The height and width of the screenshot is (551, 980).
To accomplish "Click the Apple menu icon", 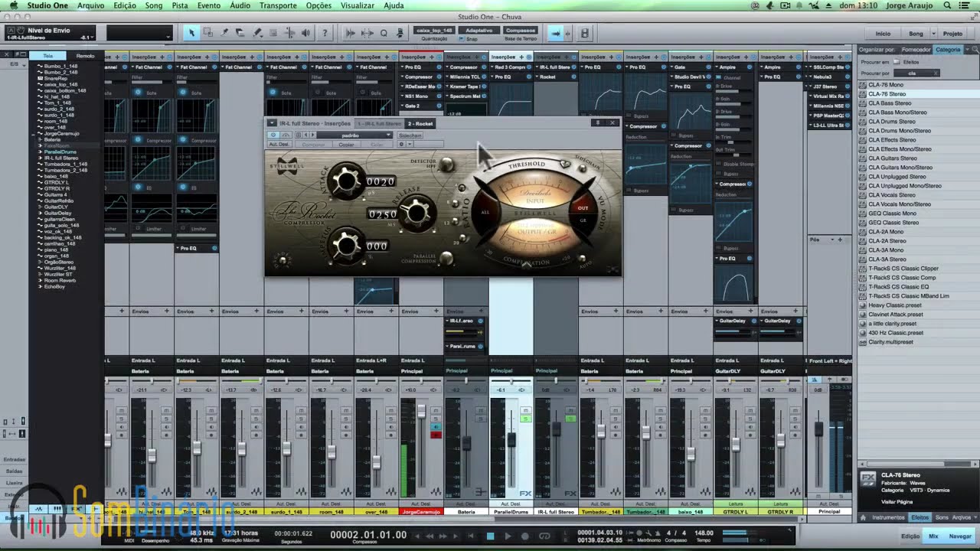I will click(x=13, y=5).
